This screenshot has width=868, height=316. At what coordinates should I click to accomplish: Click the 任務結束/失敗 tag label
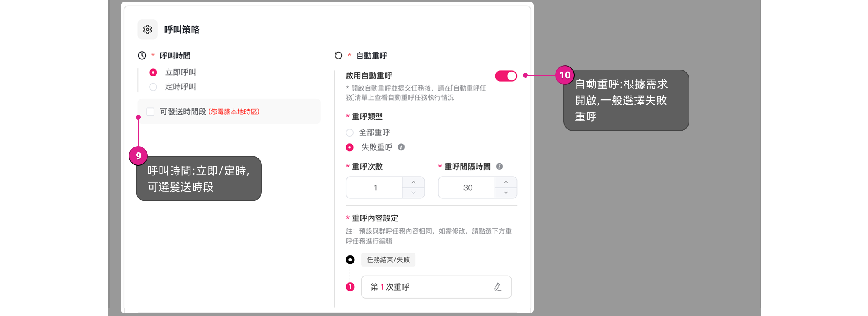[388, 260]
